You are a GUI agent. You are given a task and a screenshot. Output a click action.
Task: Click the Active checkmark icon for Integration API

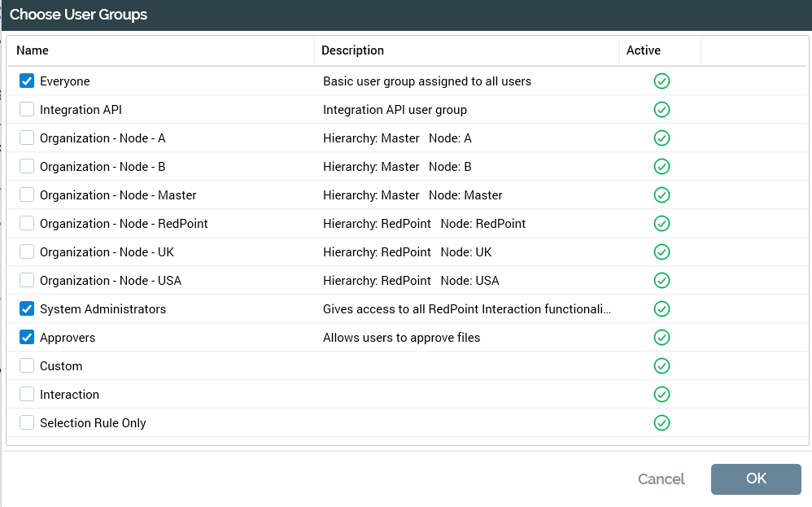661,110
